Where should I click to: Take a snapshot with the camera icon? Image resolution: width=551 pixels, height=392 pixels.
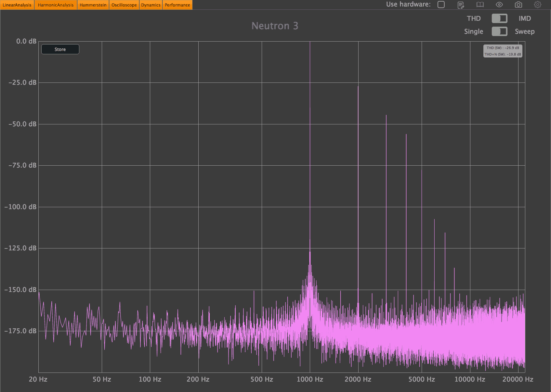click(518, 5)
